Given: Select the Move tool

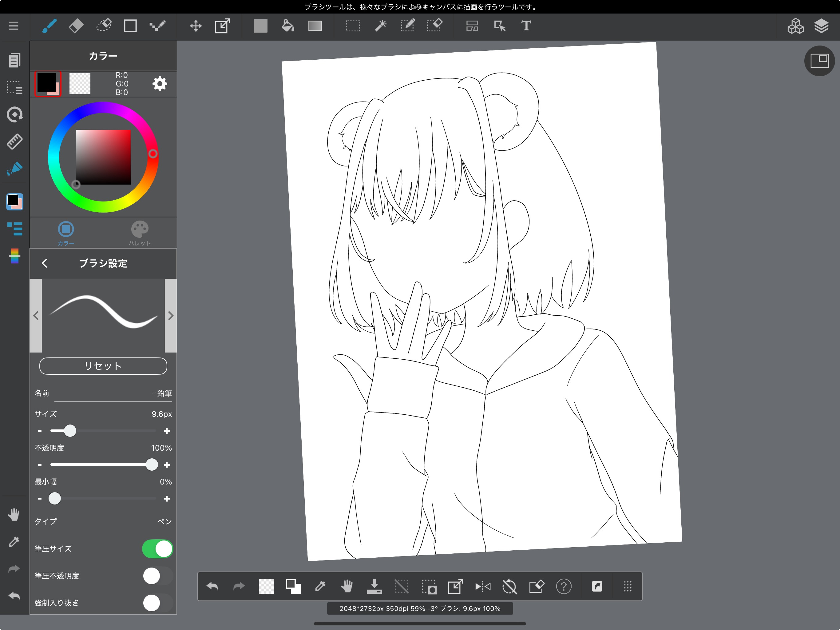Looking at the screenshot, I should pyautogui.click(x=196, y=26).
